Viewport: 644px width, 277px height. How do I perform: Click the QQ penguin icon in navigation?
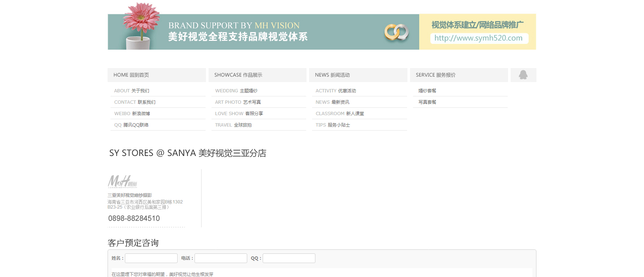(x=523, y=75)
